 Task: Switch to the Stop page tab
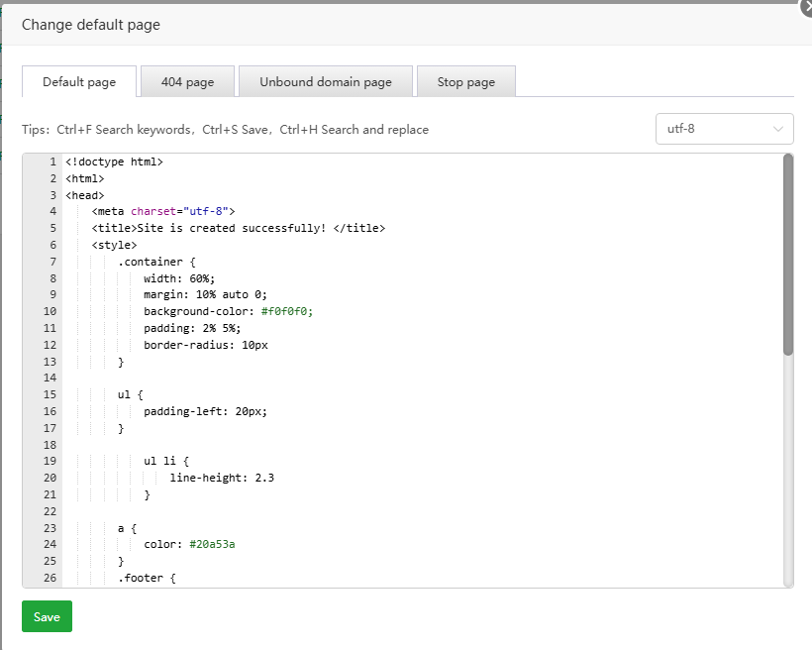465,82
